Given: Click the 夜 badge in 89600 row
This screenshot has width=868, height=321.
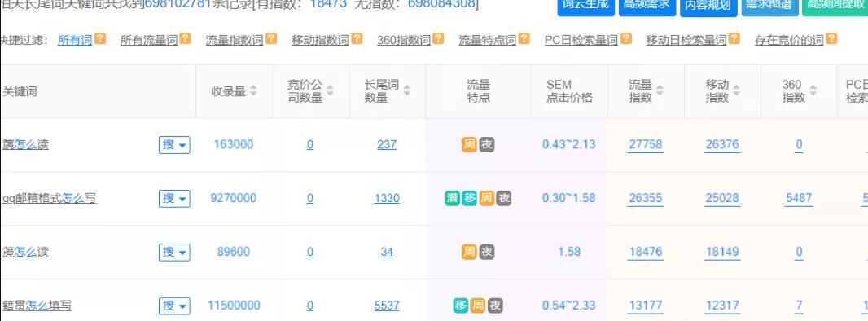Looking at the screenshot, I should point(487,252).
